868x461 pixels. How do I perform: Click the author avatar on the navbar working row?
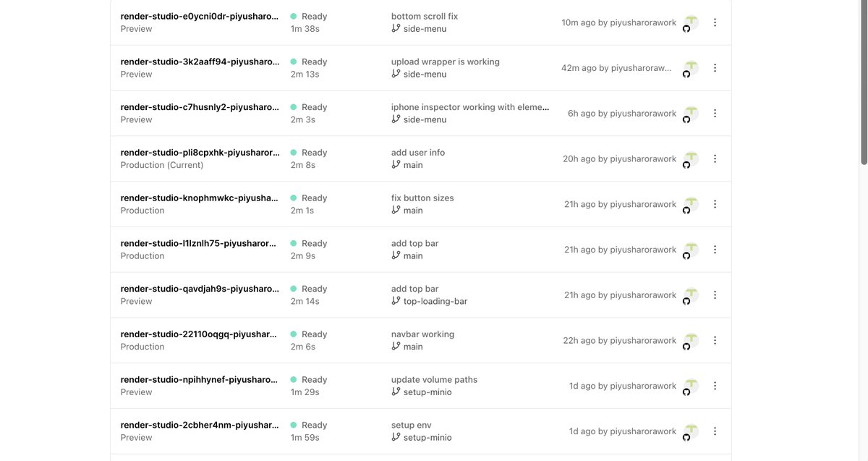(691, 340)
